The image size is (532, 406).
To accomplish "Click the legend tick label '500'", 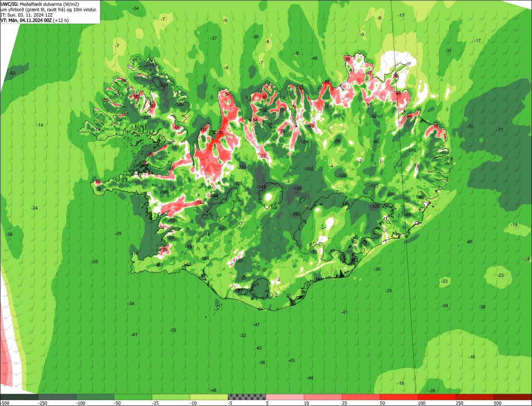I will (498, 403).
